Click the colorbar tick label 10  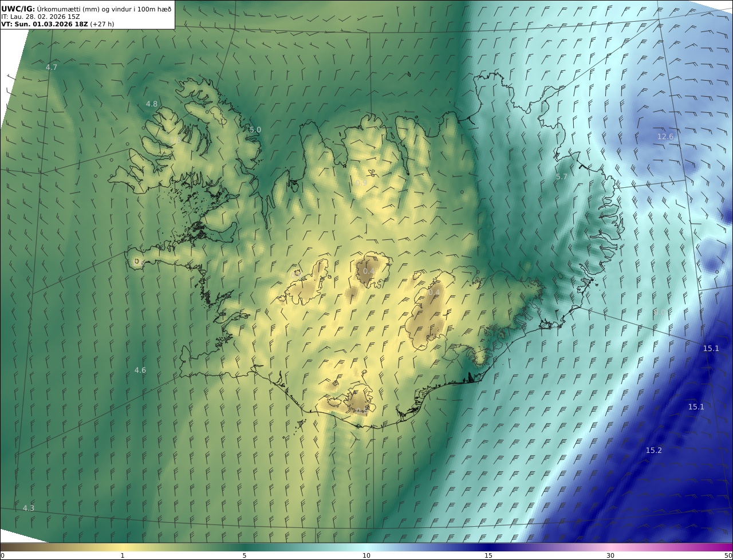click(366, 555)
